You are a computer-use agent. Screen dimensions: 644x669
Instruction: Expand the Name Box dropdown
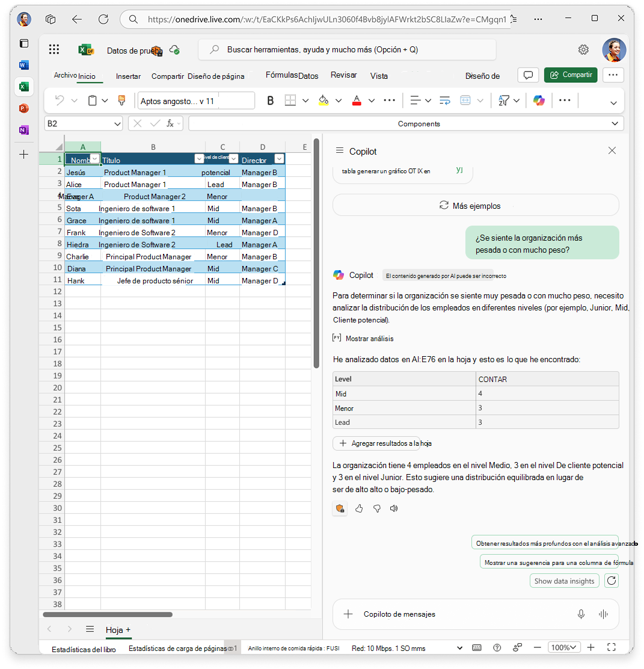(117, 124)
